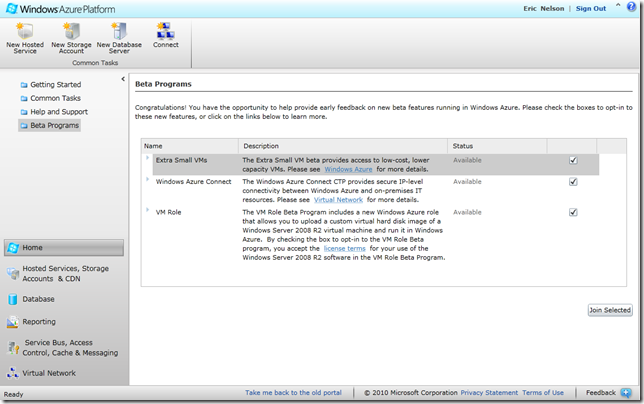The height and width of the screenshot is (404, 644).
Task: Open the Virtual Network nodes icon
Action: pos(13,373)
